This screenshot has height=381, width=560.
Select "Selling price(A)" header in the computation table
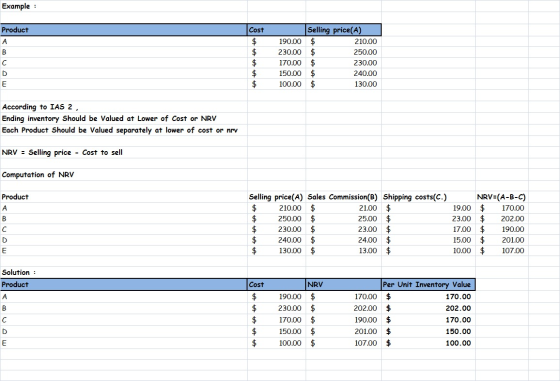(x=276, y=197)
